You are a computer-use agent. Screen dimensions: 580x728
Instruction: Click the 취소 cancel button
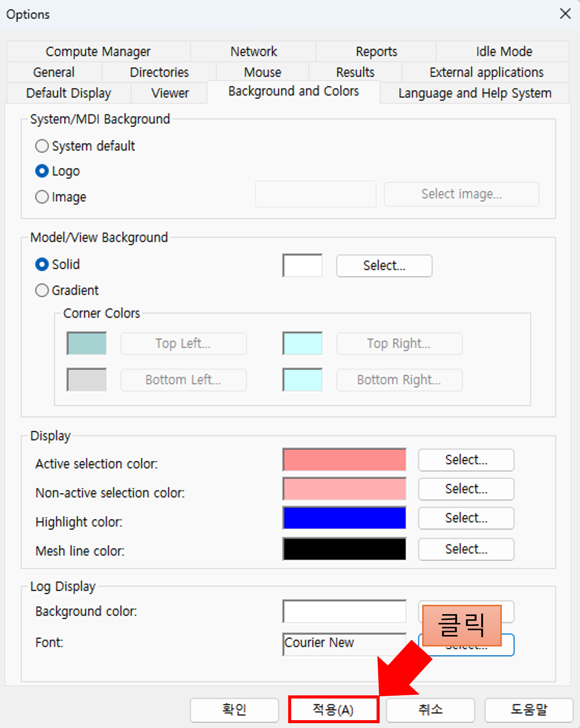click(430, 710)
